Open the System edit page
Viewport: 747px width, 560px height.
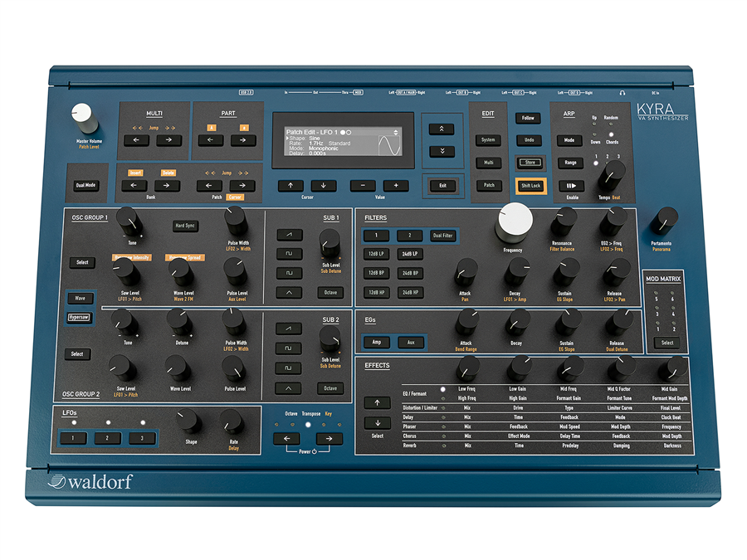coord(489,139)
